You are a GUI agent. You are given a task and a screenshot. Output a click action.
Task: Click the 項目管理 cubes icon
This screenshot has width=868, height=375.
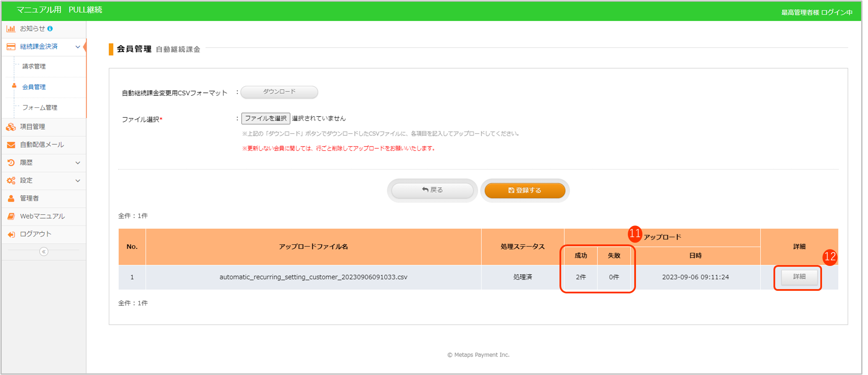[x=11, y=127]
